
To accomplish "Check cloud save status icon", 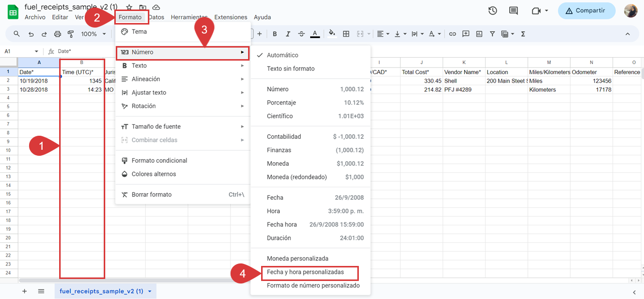I will pyautogui.click(x=156, y=8).
